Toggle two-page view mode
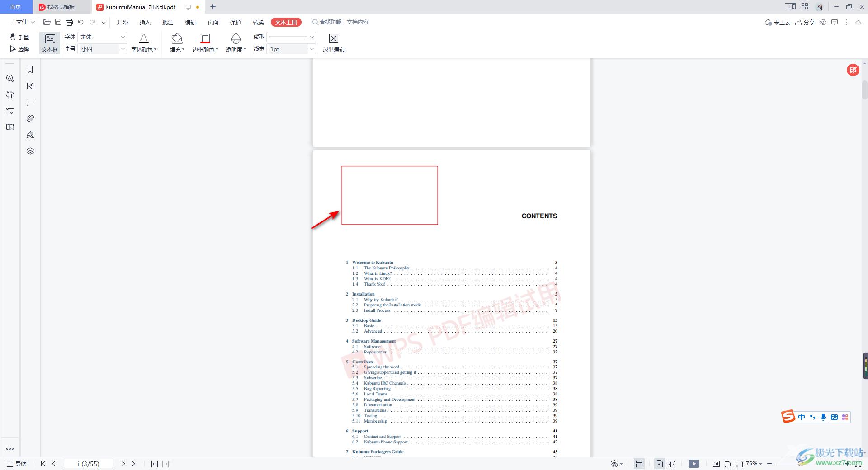Screen dimensions: 868x470 pos(671,464)
